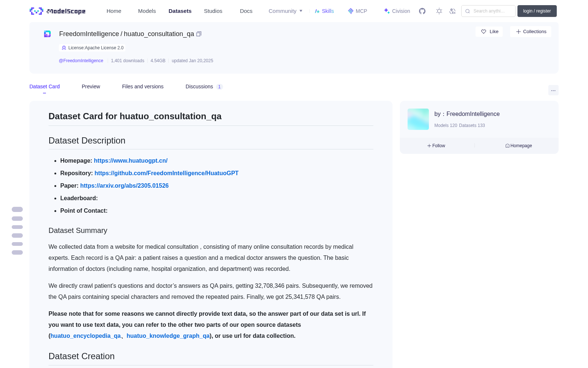The height and width of the screenshot is (368, 588).
Task: Click FreedomIntelligence in the dataset title
Action: click(89, 34)
